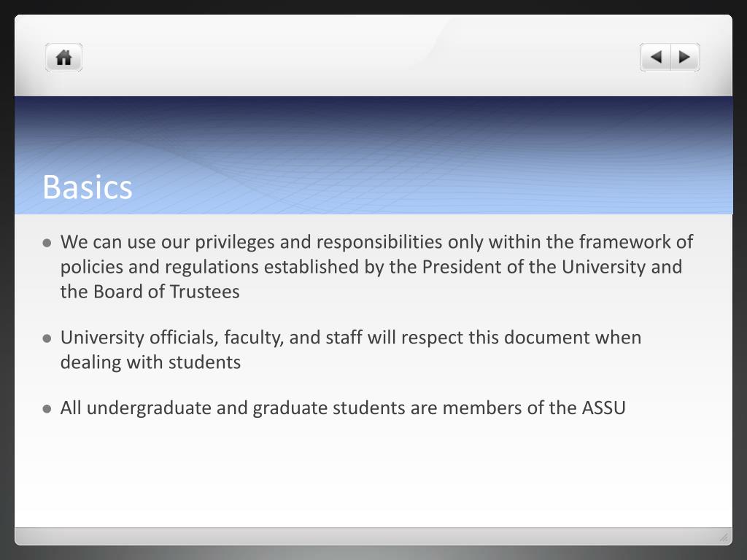
Task: Navigate to the previous slide with left arrow
Action: click(x=656, y=57)
